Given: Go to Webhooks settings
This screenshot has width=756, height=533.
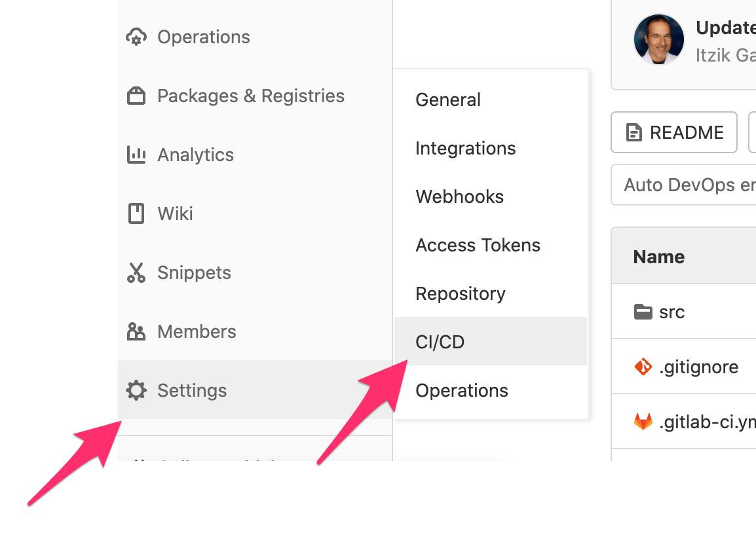Looking at the screenshot, I should [x=459, y=196].
